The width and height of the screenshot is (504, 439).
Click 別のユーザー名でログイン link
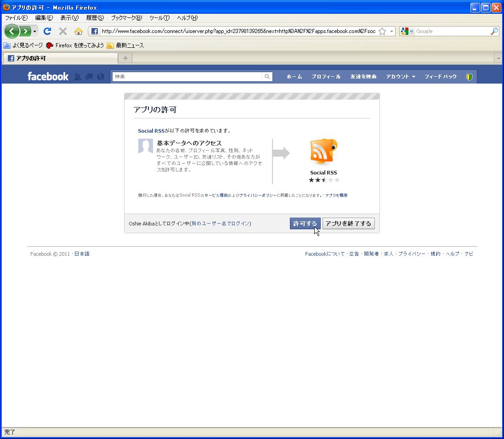pos(220,223)
